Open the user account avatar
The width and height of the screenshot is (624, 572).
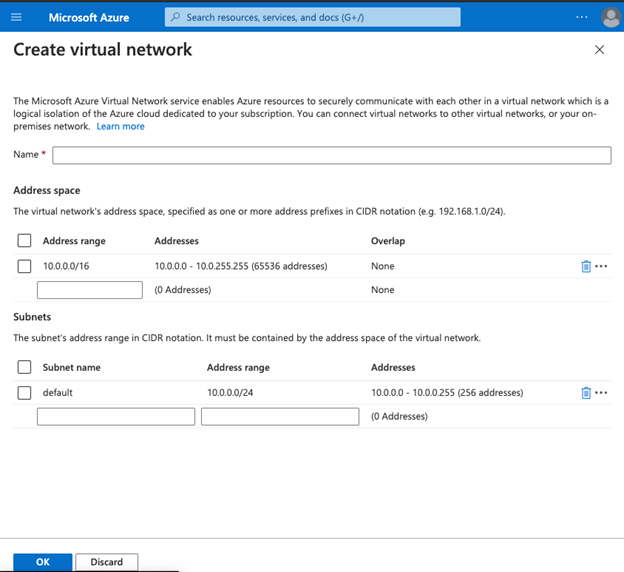611,18
